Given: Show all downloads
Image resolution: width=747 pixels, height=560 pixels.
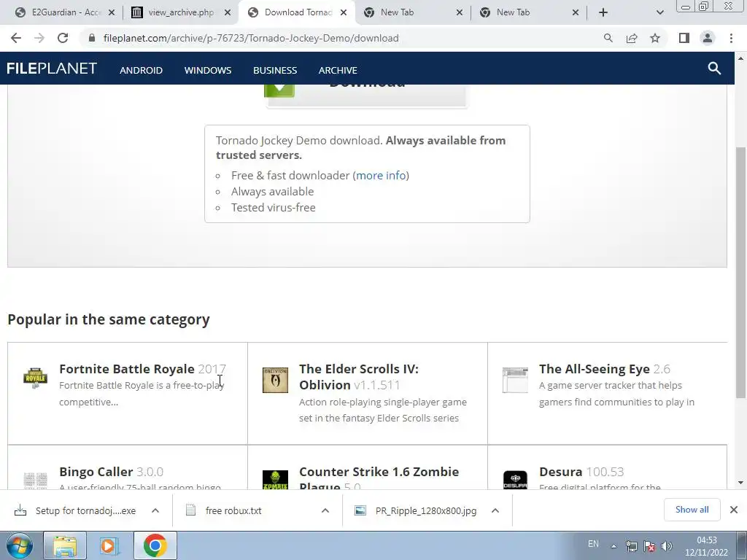Looking at the screenshot, I should [x=692, y=510].
